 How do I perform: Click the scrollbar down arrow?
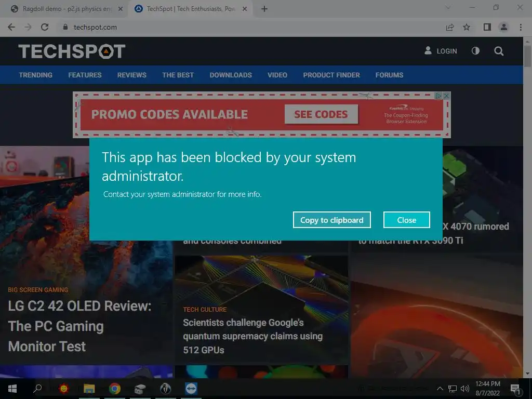[x=527, y=374]
